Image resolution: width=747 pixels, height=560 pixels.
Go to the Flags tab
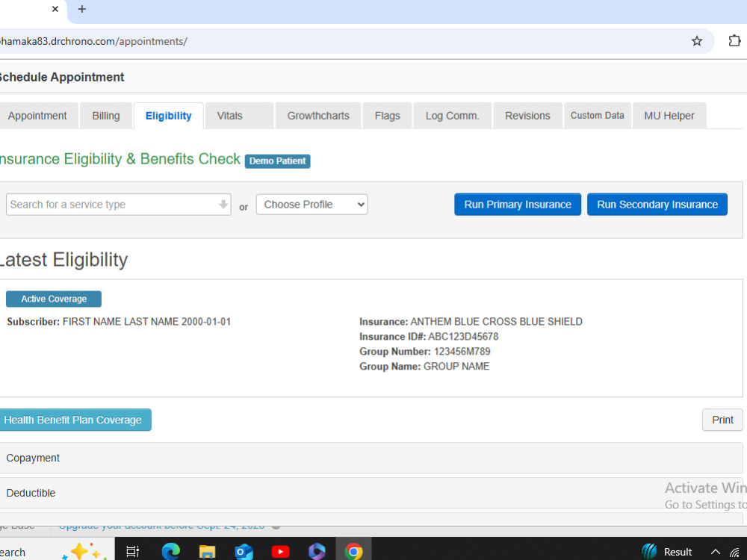coord(387,116)
